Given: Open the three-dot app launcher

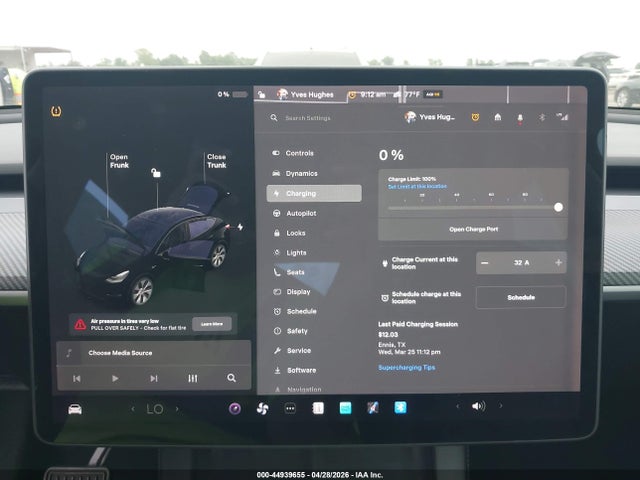Looking at the screenshot, I should point(290,408).
